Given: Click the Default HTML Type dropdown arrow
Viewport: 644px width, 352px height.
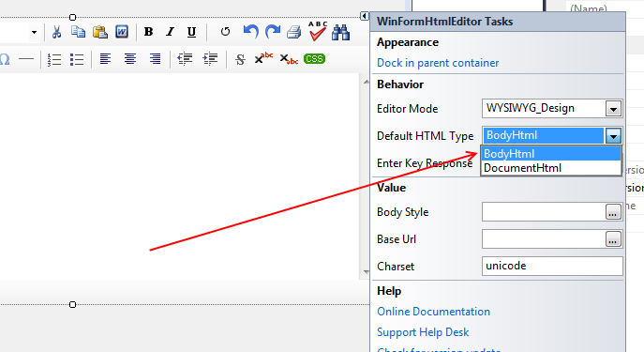Looking at the screenshot, I should (x=613, y=136).
